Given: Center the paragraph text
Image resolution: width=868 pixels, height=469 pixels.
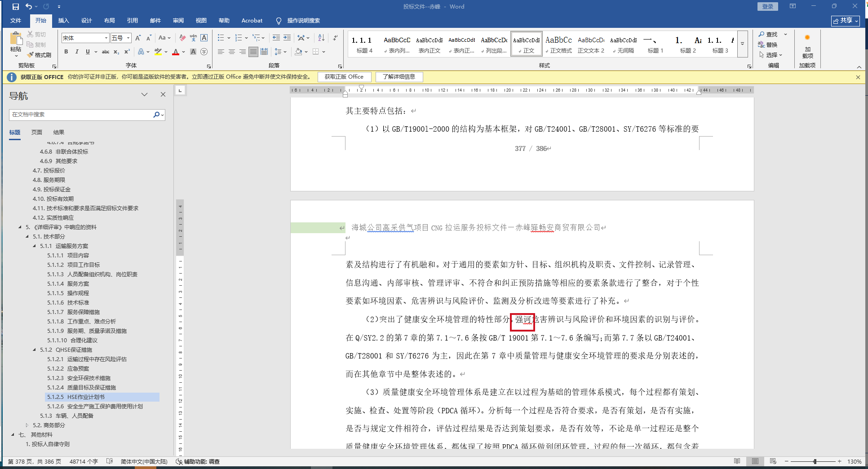Looking at the screenshot, I should (x=232, y=52).
